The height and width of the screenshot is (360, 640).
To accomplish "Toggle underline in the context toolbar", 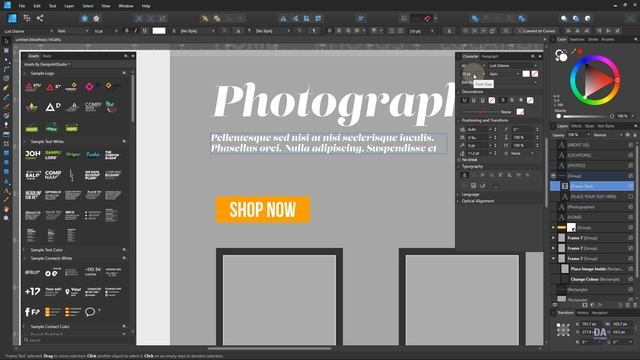I will click(x=144, y=31).
